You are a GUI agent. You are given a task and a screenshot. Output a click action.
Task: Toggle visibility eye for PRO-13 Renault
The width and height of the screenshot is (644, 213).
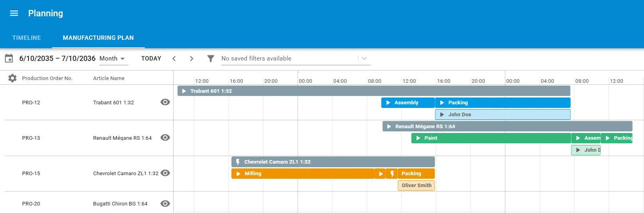tap(165, 138)
